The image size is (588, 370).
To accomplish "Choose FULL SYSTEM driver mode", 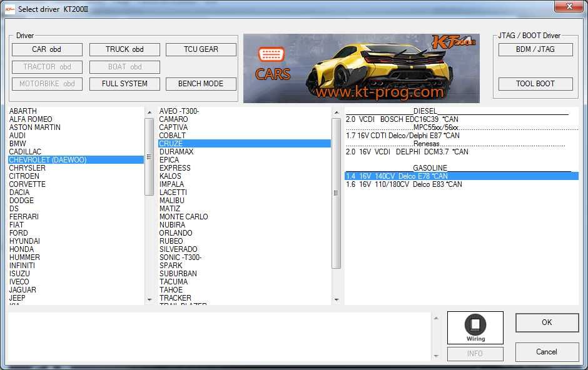I will tap(124, 84).
